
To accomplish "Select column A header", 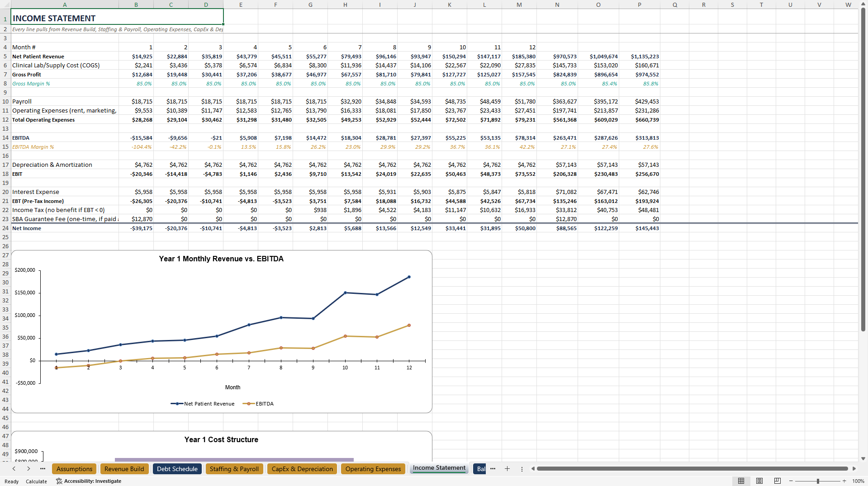I will point(65,5).
